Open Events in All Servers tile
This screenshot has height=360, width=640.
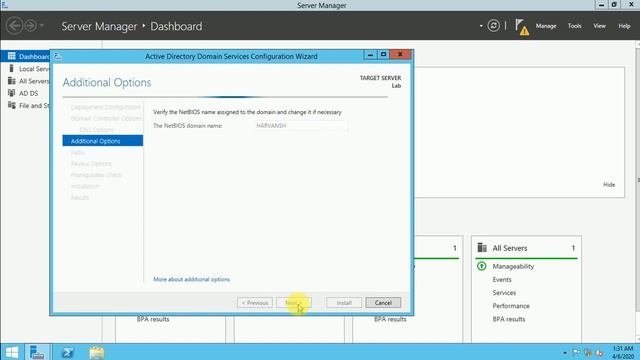[502, 280]
